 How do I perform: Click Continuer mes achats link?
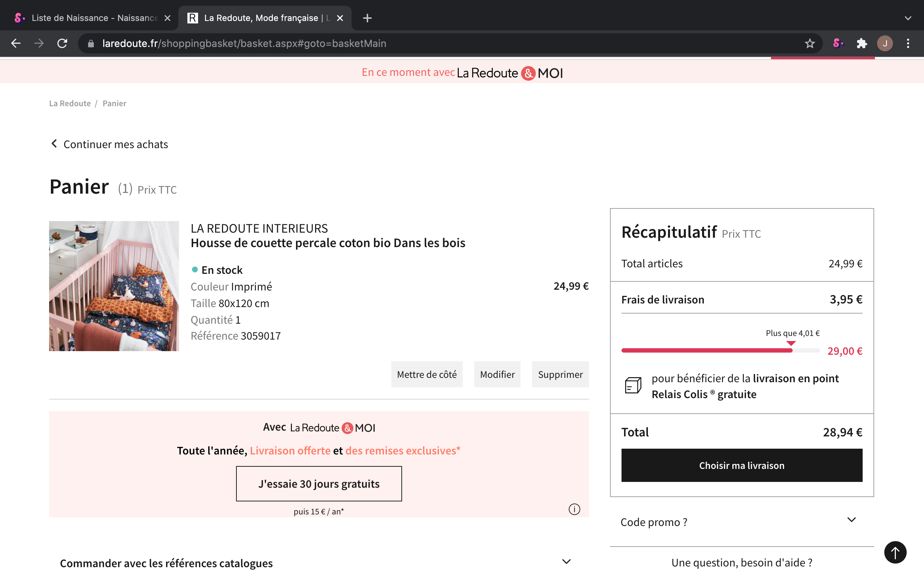tap(116, 144)
